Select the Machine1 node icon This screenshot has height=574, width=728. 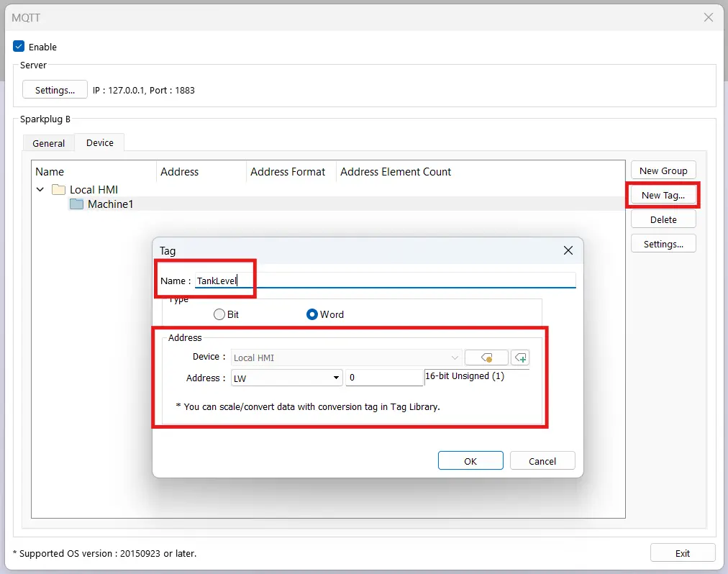(77, 204)
